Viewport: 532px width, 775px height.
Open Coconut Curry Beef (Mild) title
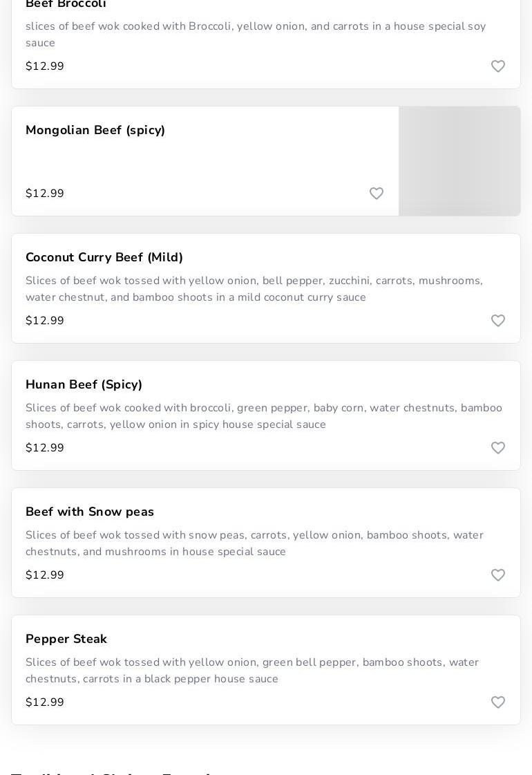coord(104,257)
